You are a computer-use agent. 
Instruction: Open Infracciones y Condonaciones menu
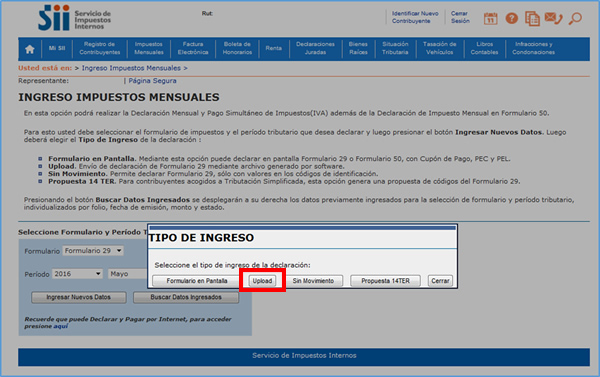(x=533, y=48)
